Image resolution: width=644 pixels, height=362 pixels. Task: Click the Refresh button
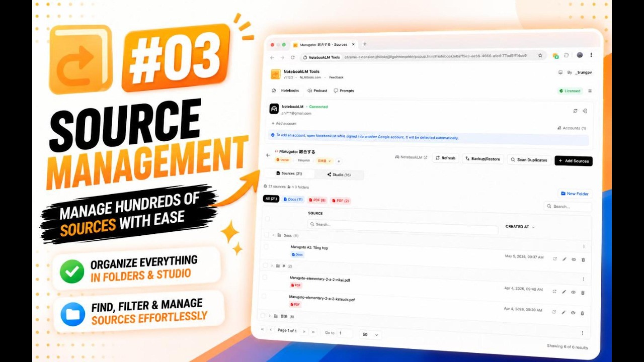pos(445,158)
